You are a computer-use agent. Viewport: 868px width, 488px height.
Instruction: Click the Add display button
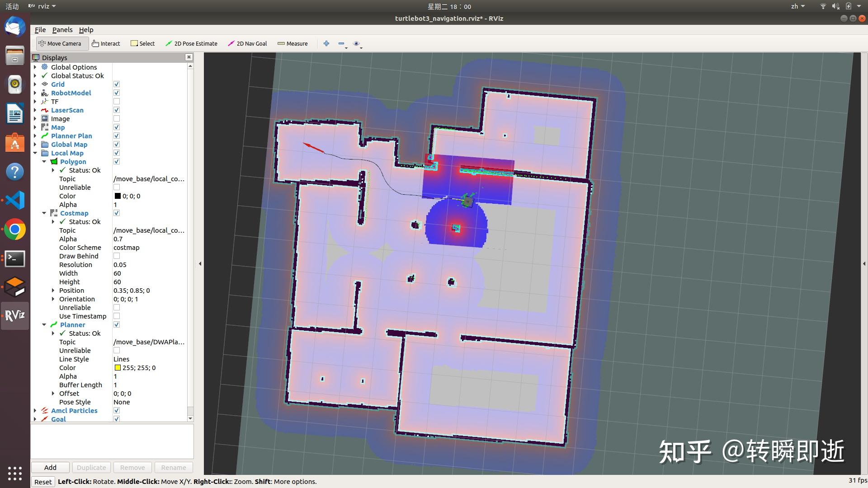50,467
